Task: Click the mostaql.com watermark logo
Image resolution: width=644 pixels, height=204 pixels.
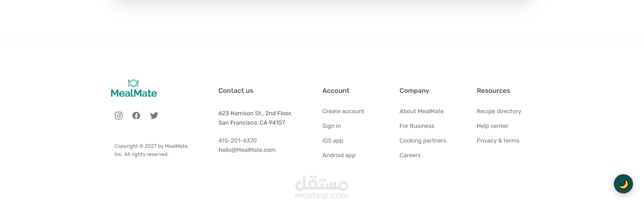Action: 321,188
